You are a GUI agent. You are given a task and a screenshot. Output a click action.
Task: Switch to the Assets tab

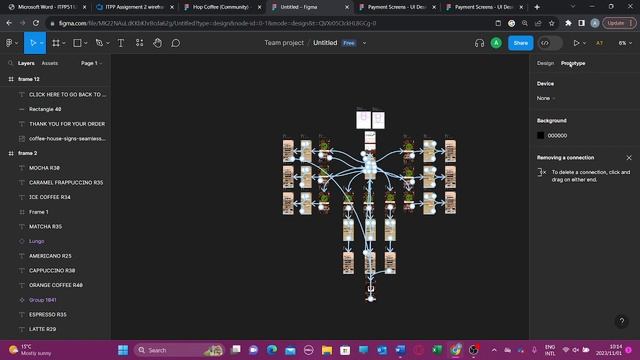pyautogui.click(x=50, y=63)
